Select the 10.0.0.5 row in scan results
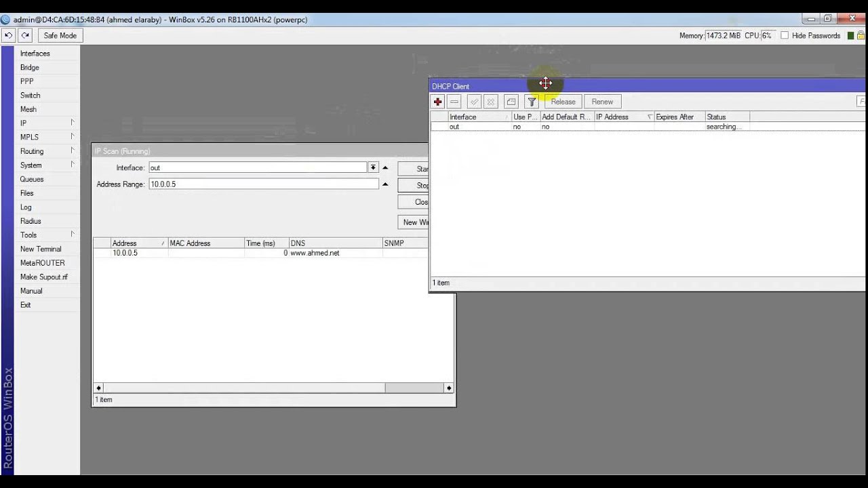868x488 pixels. pyautogui.click(x=261, y=253)
